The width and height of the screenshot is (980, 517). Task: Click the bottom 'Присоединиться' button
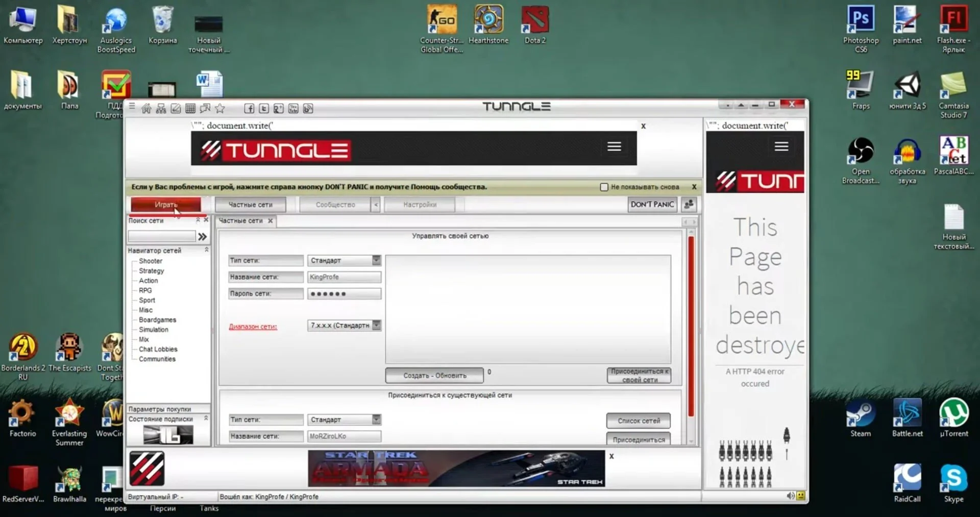tap(639, 439)
